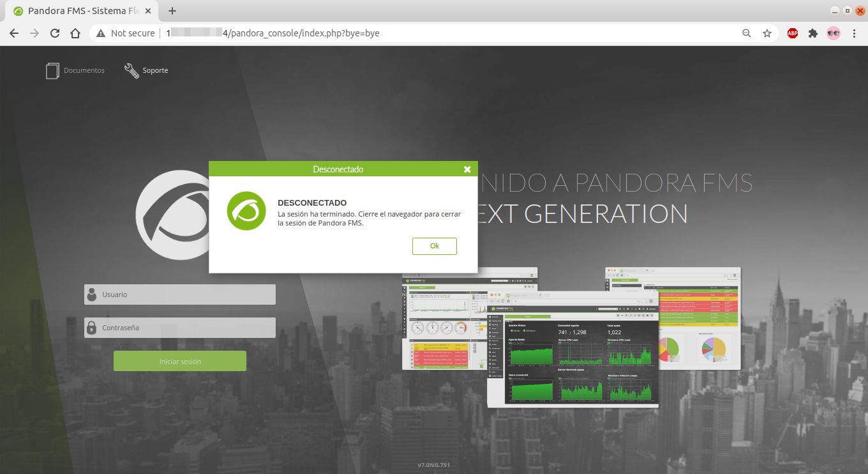
Task: Open the Chrome three-dot menu
Action: (854, 33)
